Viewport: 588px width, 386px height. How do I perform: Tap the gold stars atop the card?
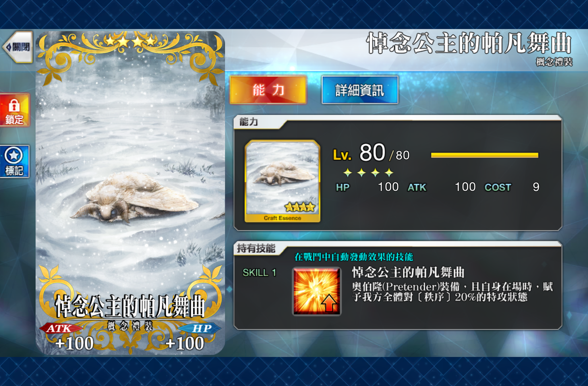(x=131, y=42)
